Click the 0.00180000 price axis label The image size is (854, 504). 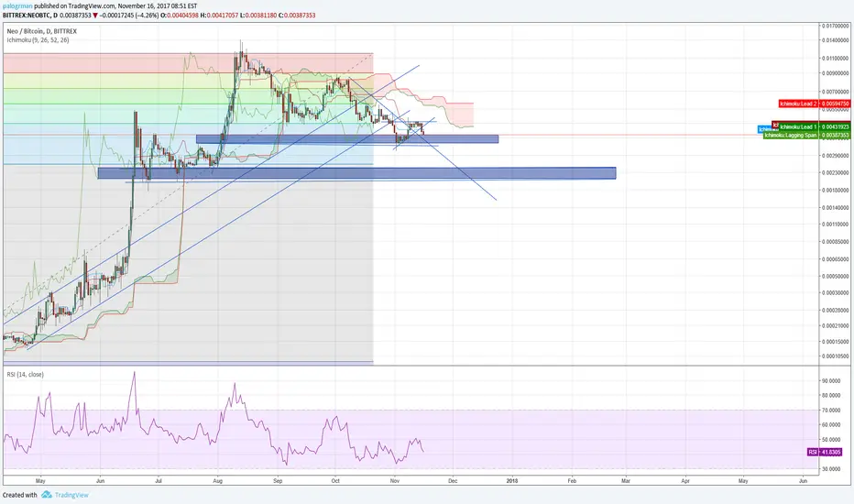[836, 191]
